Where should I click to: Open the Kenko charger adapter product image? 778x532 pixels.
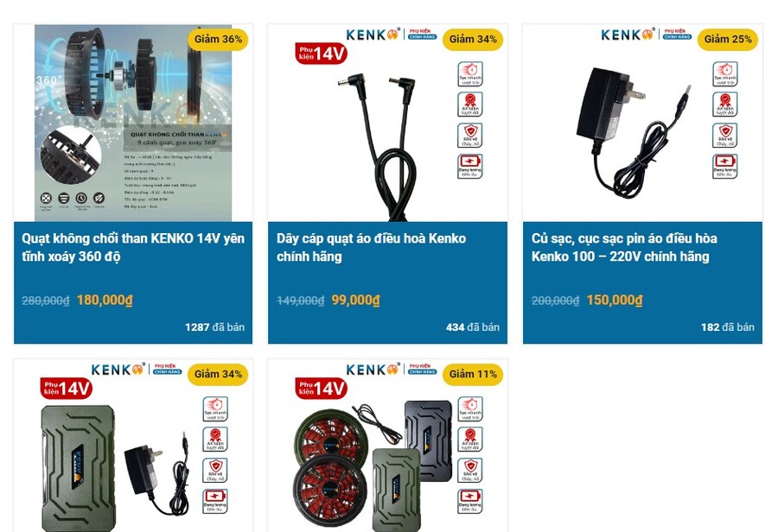(642, 123)
